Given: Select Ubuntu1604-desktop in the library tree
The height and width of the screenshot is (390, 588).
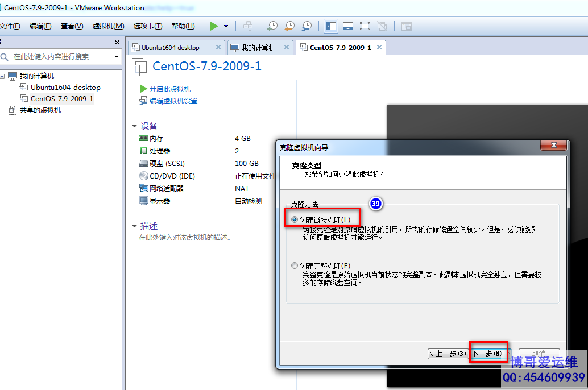Looking at the screenshot, I should coord(65,88).
